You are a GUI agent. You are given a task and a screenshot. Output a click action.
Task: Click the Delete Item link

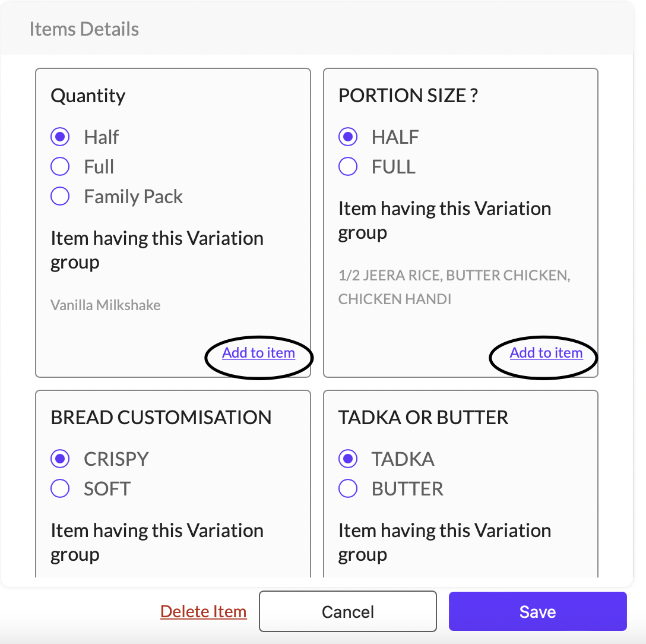[x=203, y=612]
